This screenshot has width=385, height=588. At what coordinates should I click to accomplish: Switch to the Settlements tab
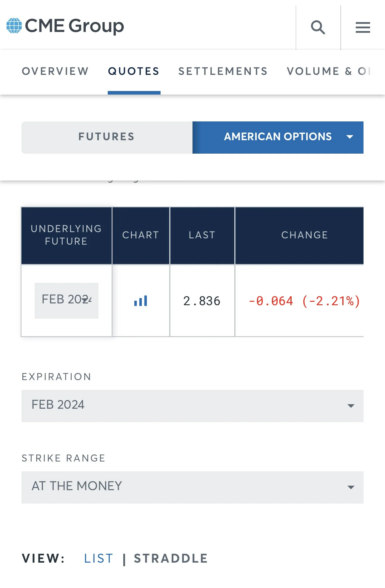[223, 71]
